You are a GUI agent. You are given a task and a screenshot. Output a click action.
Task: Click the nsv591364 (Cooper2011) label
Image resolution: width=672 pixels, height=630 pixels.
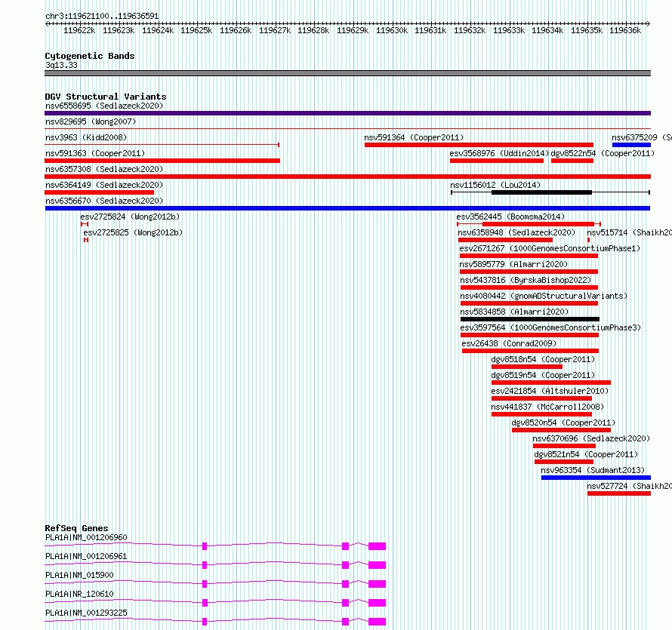click(x=414, y=137)
